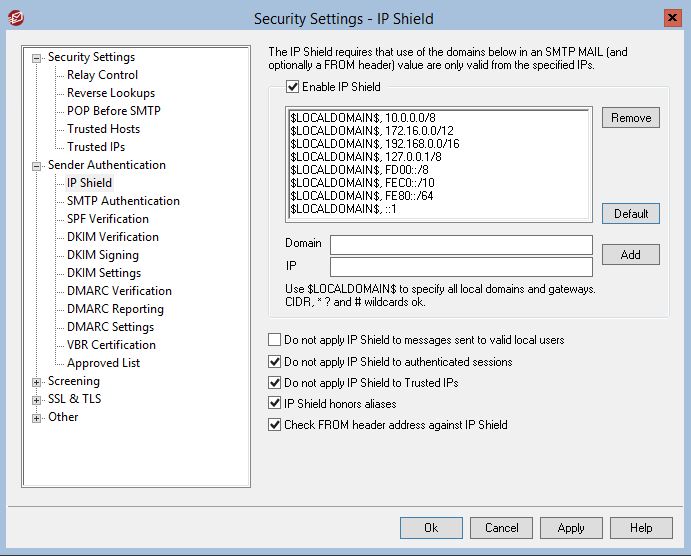The width and height of the screenshot is (691, 556).
Task: Select the 192.168.0.0/16 list entry
Action: click(375, 144)
